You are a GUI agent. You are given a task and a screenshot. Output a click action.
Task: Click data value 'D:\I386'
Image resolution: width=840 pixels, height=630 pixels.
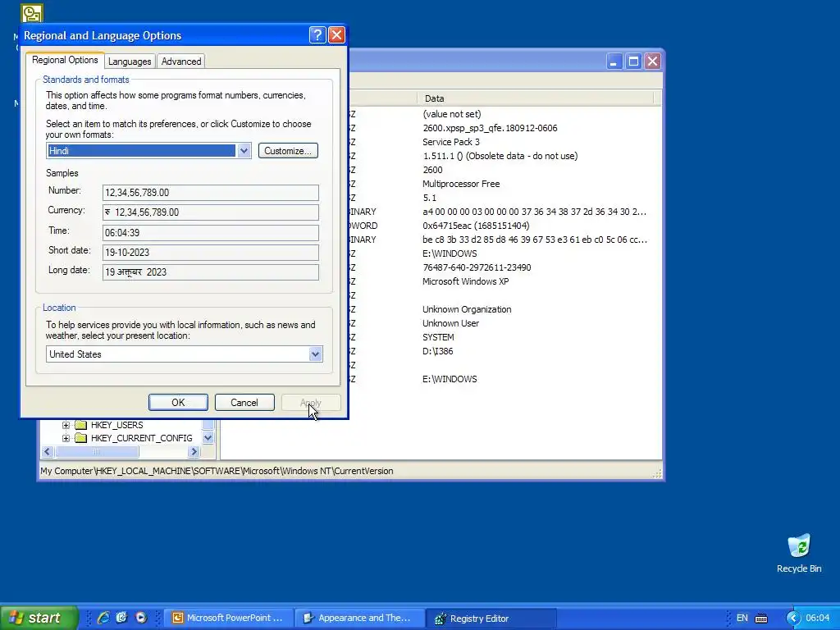[438, 351]
